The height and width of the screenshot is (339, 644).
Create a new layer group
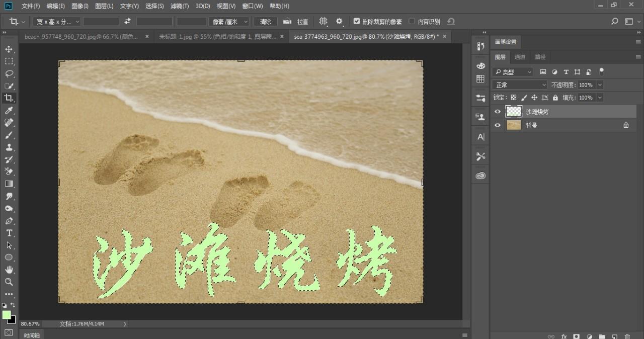pos(602,336)
